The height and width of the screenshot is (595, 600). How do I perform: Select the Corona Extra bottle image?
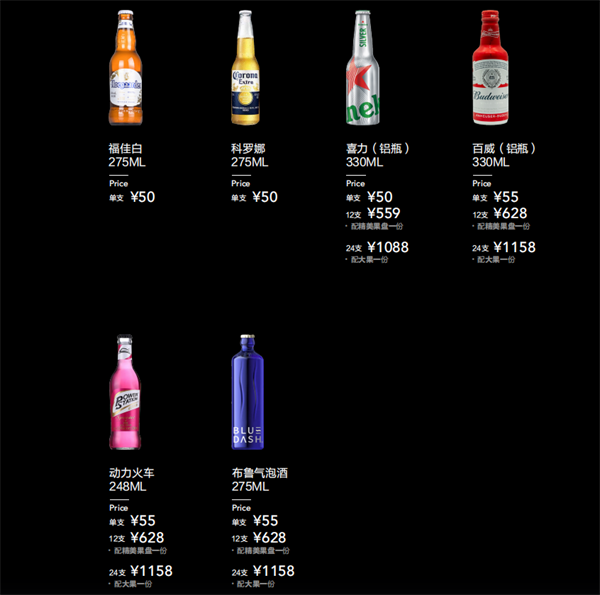pos(245,68)
